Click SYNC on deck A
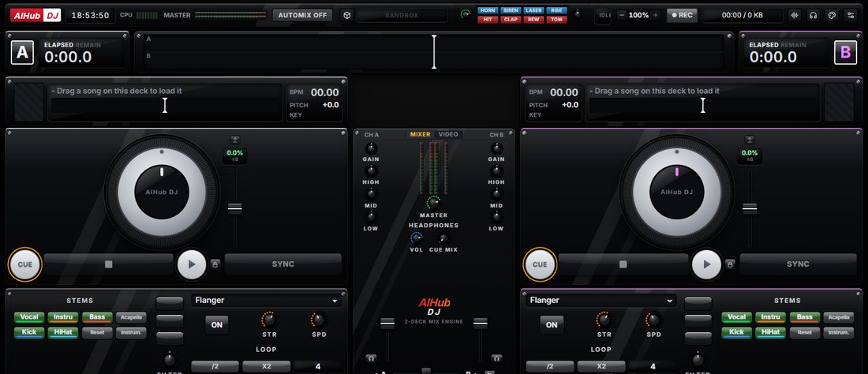 282,264
